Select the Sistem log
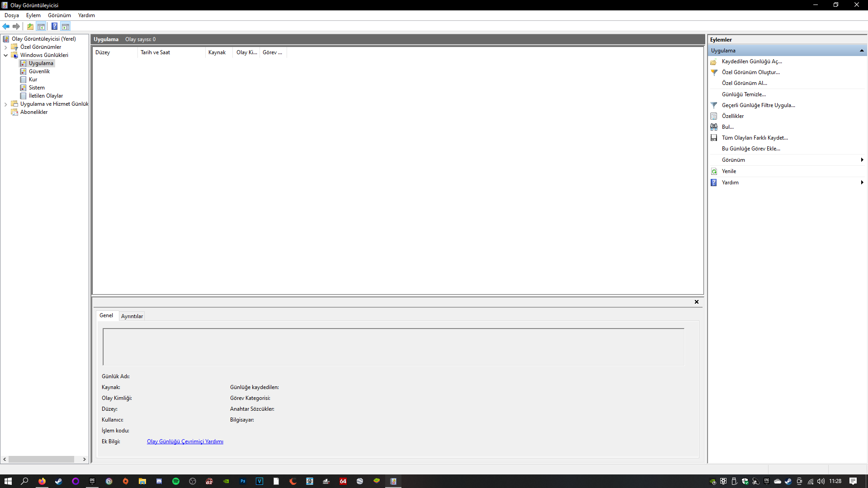 pyautogui.click(x=37, y=88)
